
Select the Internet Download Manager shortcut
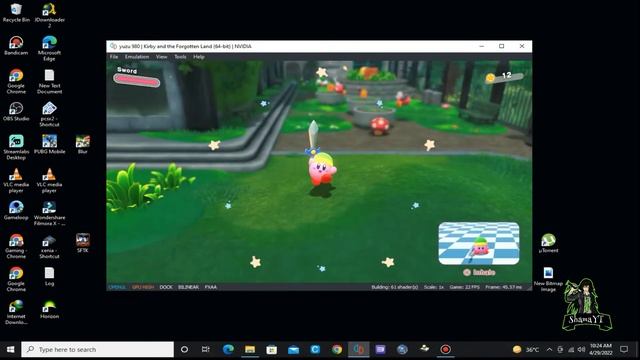click(x=16, y=312)
